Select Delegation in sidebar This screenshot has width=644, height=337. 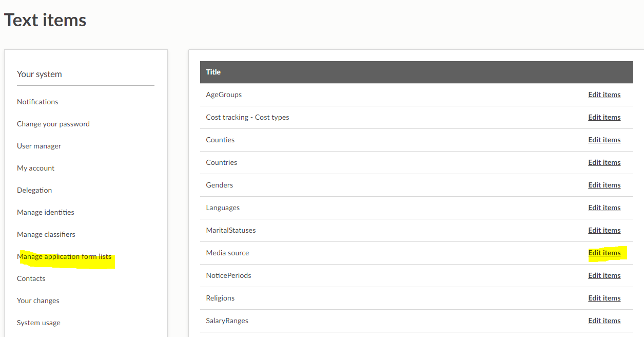34,190
